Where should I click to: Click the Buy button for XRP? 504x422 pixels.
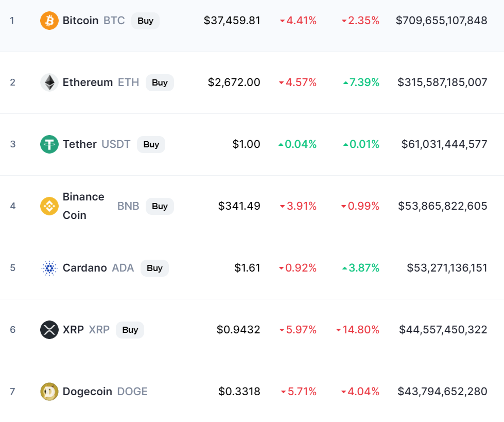[130, 330]
